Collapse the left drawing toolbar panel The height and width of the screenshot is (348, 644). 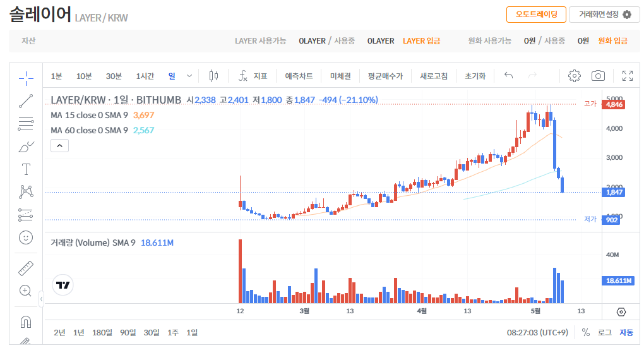(x=41, y=299)
